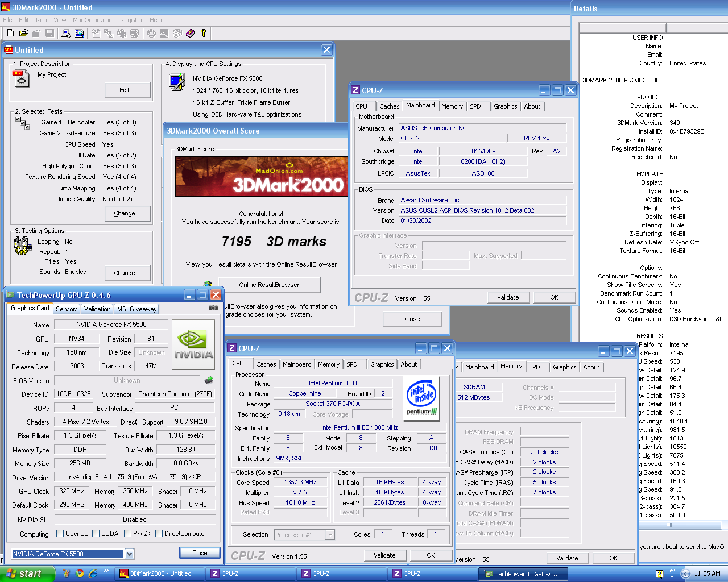Click the NVIDIA logo in GPU-Z
728x582 pixels.
coord(194,344)
